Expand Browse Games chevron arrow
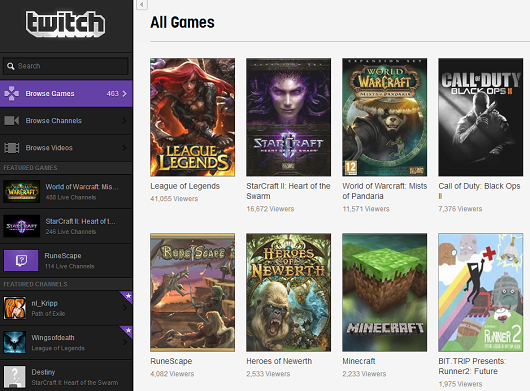This screenshot has height=391, width=530. click(124, 94)
